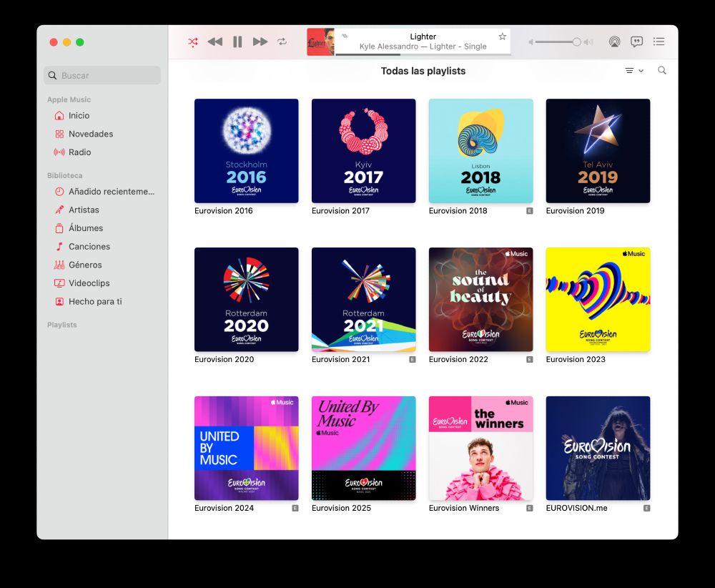Viewport: 715px width, 588px height.
Task: Open the playlist sort options dropdown
Action: (x=633, y=71)
